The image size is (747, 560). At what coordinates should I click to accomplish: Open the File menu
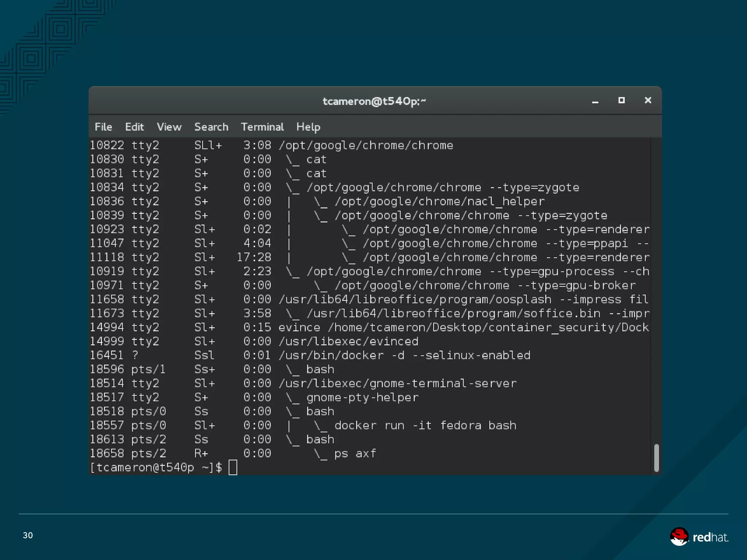point(103,127)
